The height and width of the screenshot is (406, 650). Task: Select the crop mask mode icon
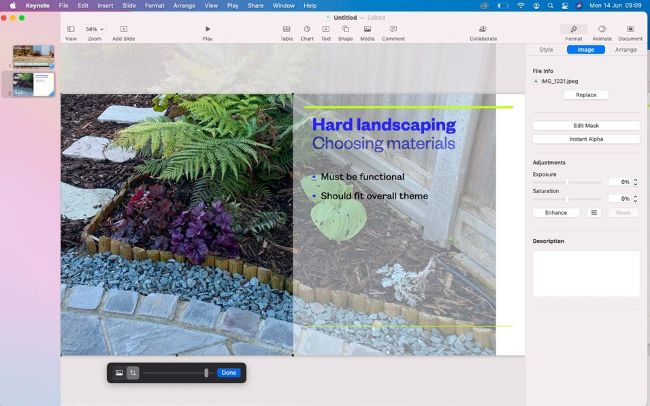133,373
